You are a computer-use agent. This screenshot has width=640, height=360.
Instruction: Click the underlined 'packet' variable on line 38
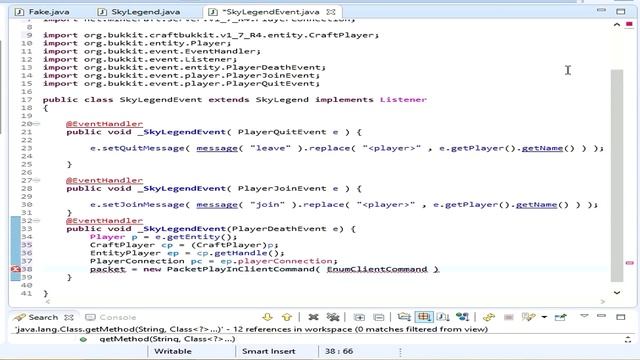click(108, 269)
